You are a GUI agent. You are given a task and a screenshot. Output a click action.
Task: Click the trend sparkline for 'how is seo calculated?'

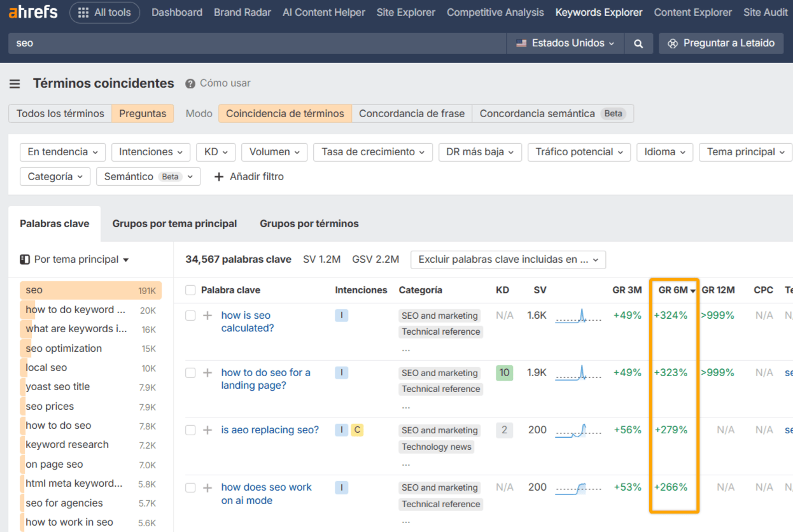tap(578, 316)
